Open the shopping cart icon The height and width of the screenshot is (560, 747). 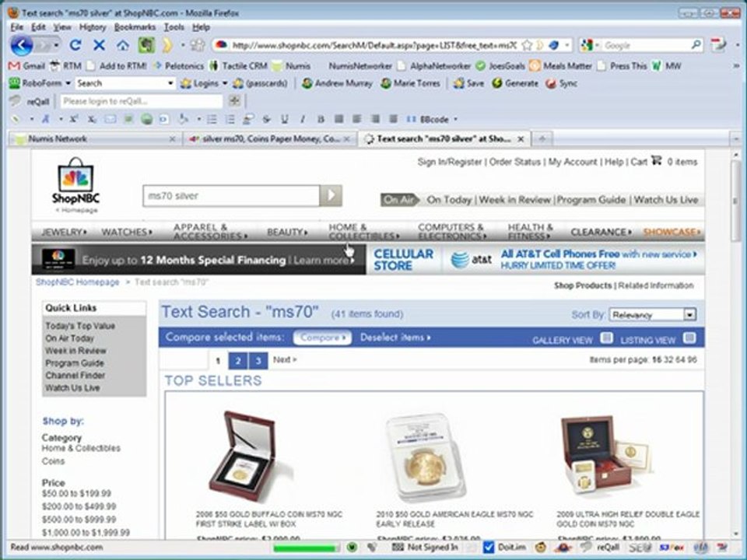coord(657,161)
